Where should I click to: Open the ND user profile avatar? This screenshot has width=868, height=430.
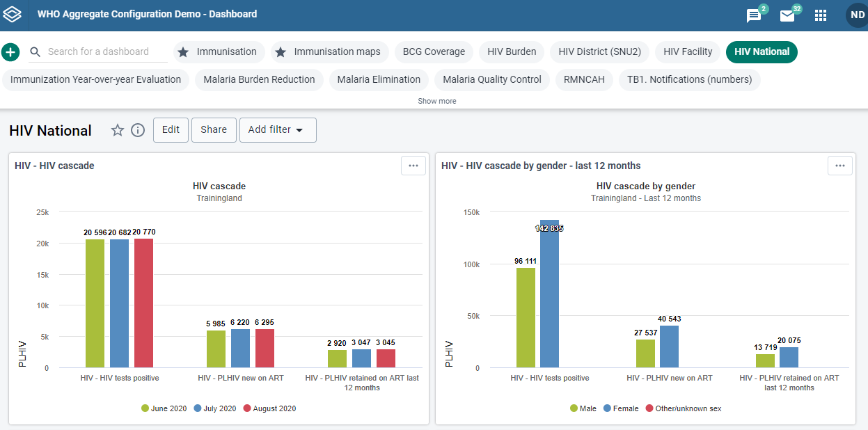[857, 15]
